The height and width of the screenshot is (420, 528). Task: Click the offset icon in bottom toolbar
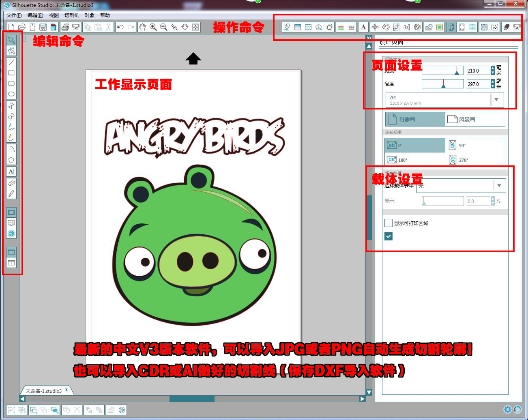pyautogui.click(x=122, y=410)
